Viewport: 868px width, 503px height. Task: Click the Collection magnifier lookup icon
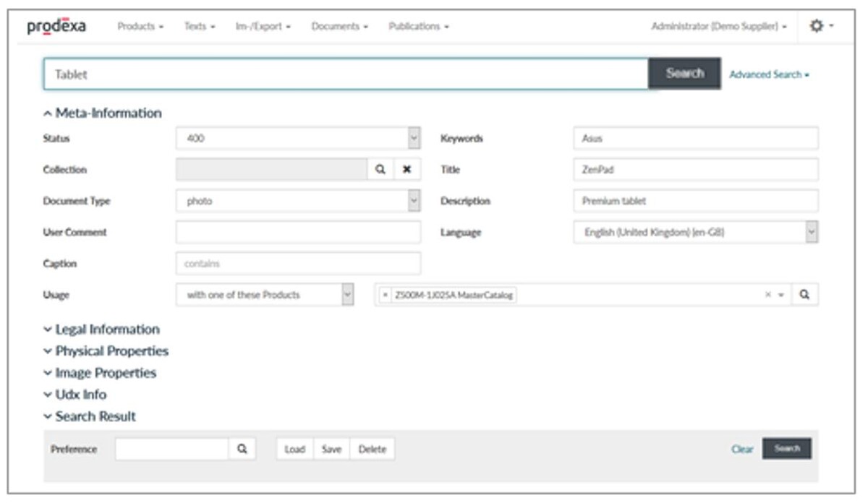(380, 170)
